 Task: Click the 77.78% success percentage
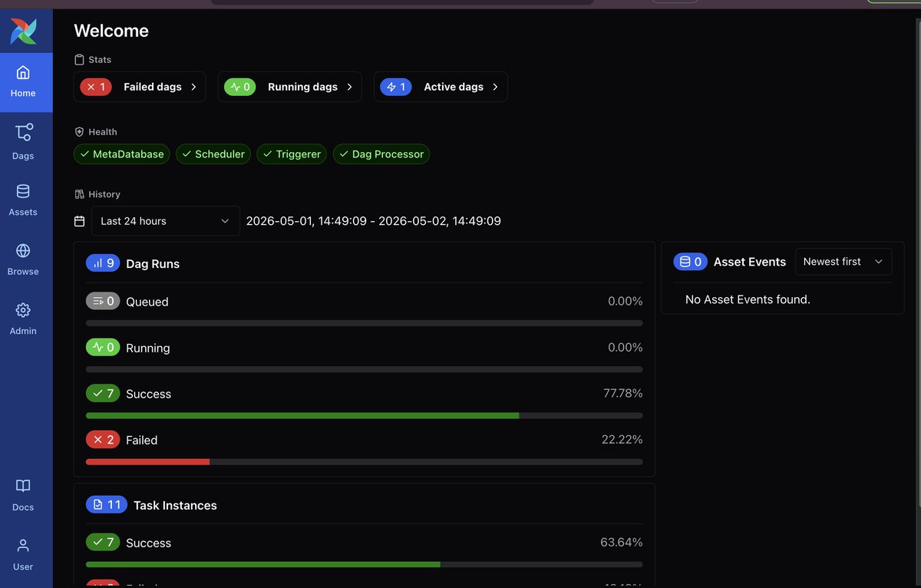pyautogui.click(x=623, y=394)
